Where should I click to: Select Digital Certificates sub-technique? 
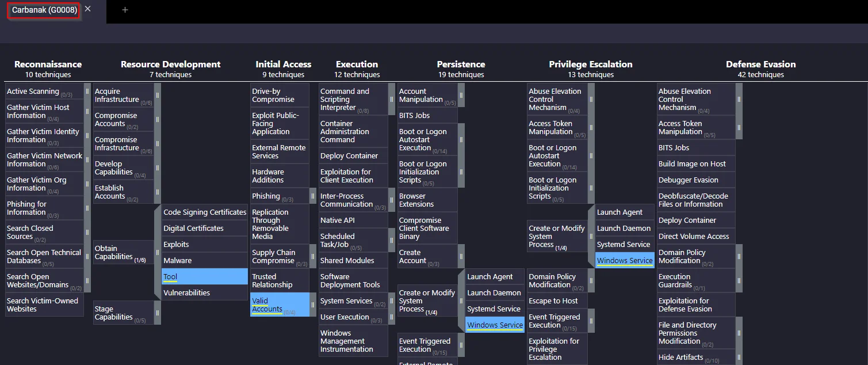[x=205, y=228]
